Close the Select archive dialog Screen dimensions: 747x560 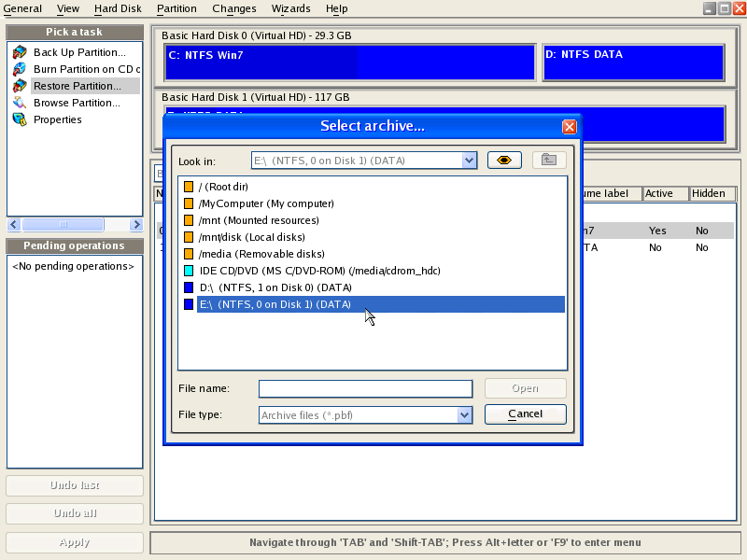point(569,126)
